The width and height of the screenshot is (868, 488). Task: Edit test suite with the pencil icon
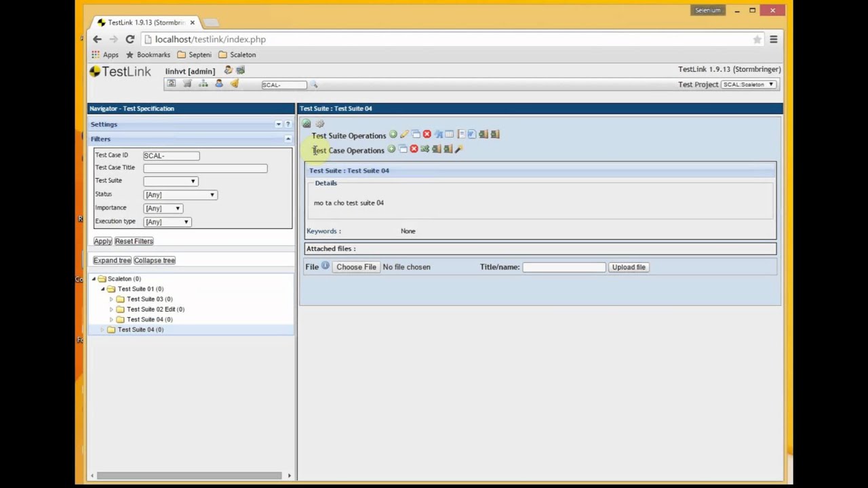[404, 134]
